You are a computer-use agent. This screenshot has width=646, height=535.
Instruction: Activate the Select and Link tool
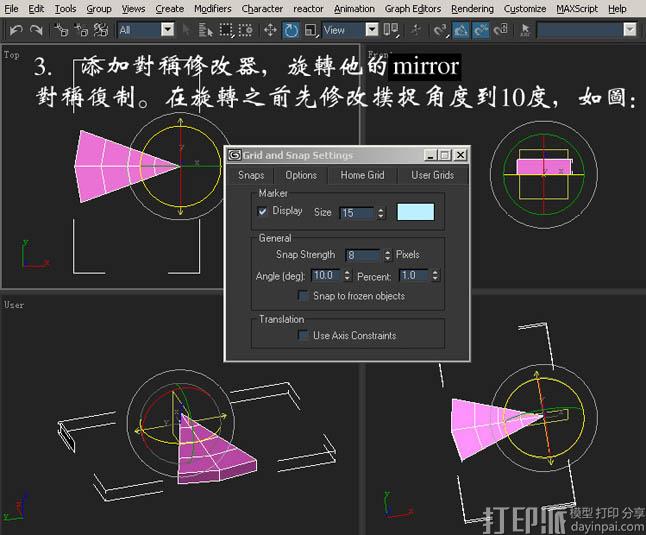tap(60, 30)
